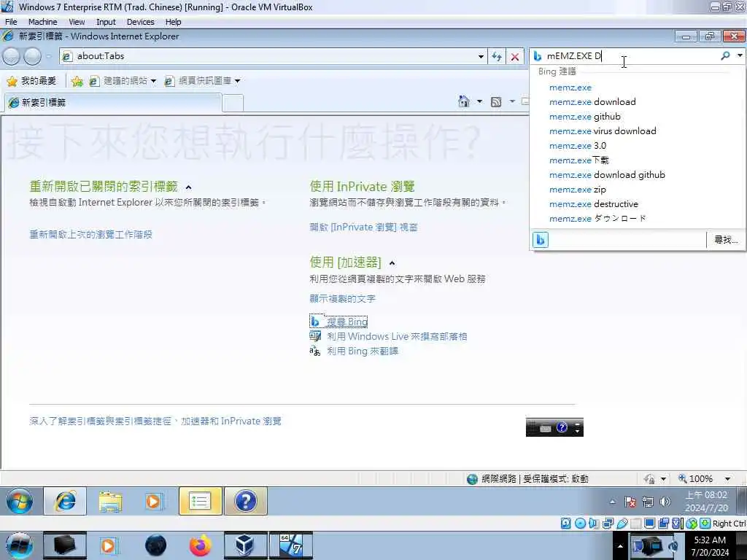This screenshot has width=747, height=560.
Task: Open the VirtualBox View menu
Action: pos(77,22)
